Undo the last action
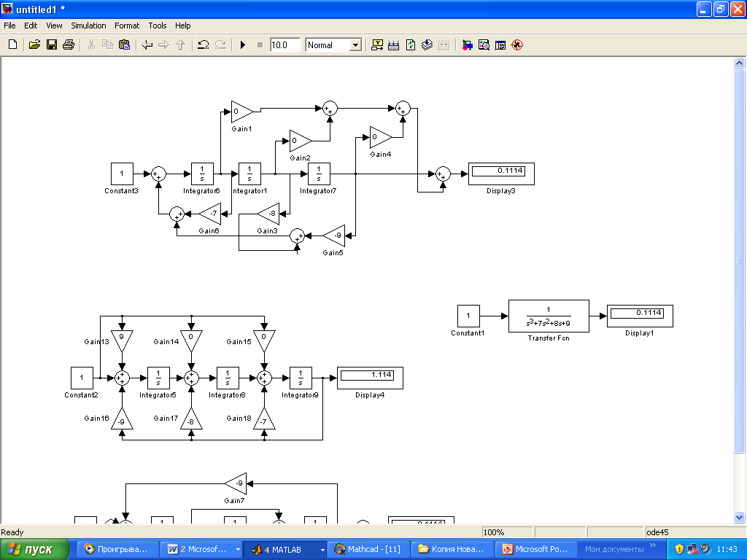This screenshot has width=747, height=560. coord(204,44)
